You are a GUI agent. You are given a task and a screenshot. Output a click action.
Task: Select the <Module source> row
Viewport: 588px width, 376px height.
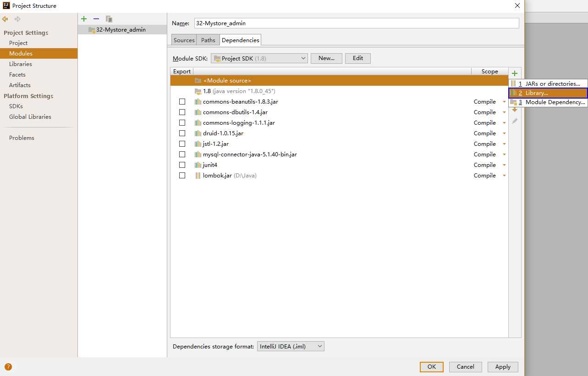(339, 81)
